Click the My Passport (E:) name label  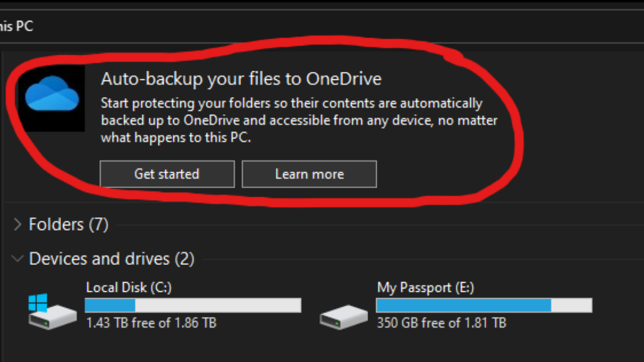425,287
